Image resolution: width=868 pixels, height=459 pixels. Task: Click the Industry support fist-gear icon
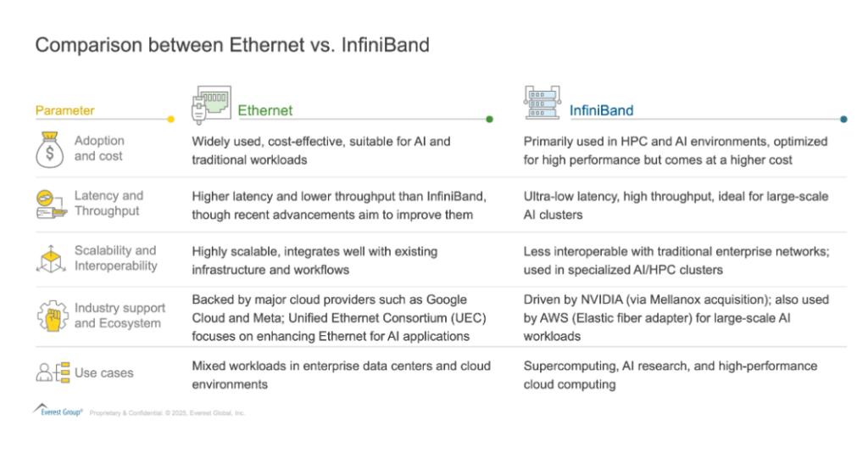[x=52, y=315]
